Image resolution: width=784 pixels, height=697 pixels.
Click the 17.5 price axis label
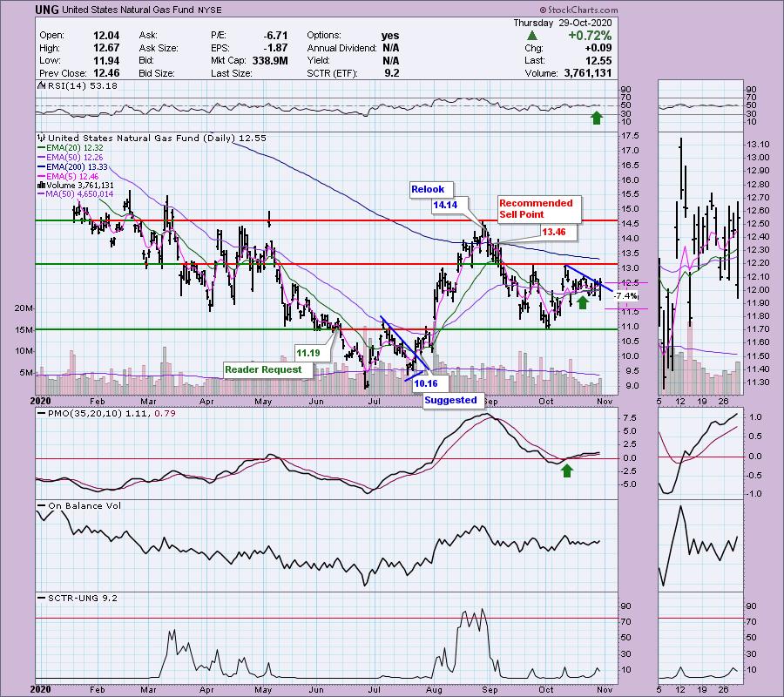(631, 136)
